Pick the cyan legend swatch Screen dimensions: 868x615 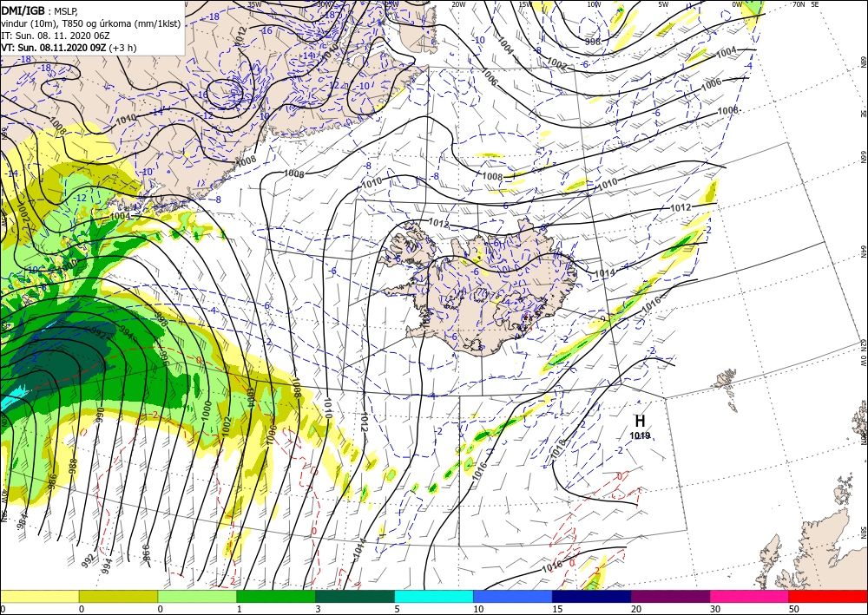pos(434,596)
